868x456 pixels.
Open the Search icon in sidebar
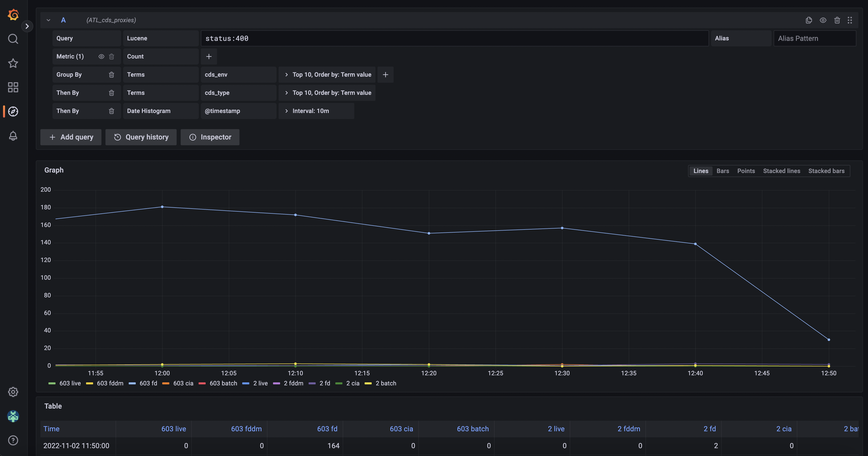click(13, 39)
